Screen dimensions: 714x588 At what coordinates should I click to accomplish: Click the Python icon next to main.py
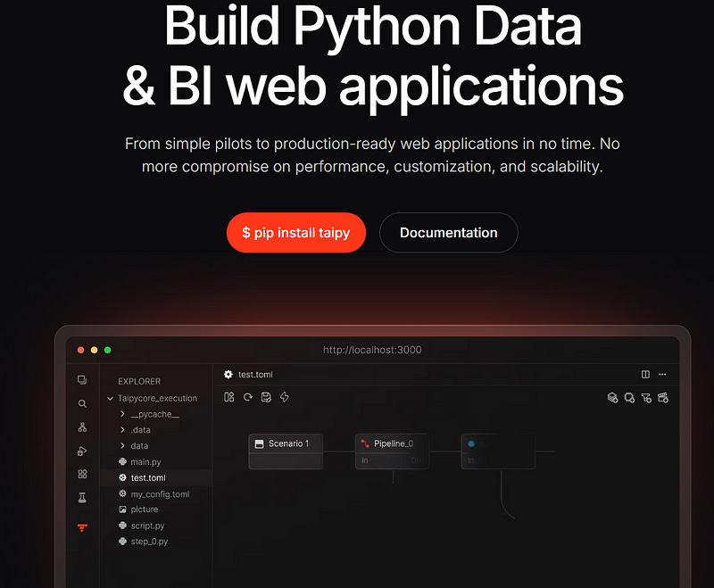click(122, 461)
